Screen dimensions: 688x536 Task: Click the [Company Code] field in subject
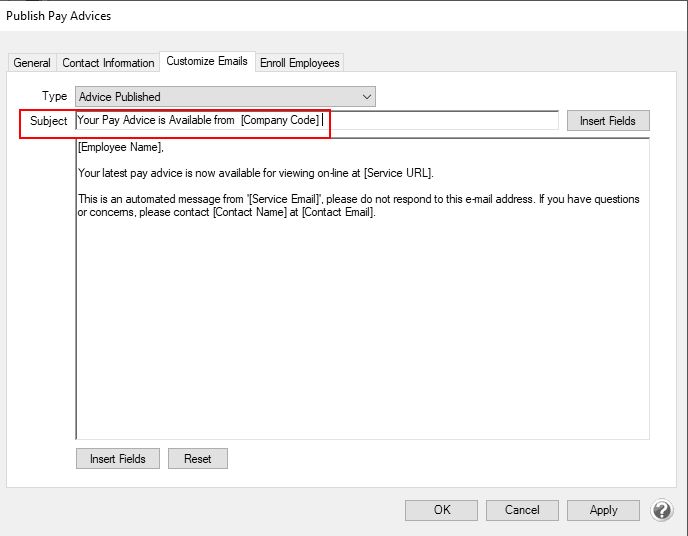(x=279, y=121)
